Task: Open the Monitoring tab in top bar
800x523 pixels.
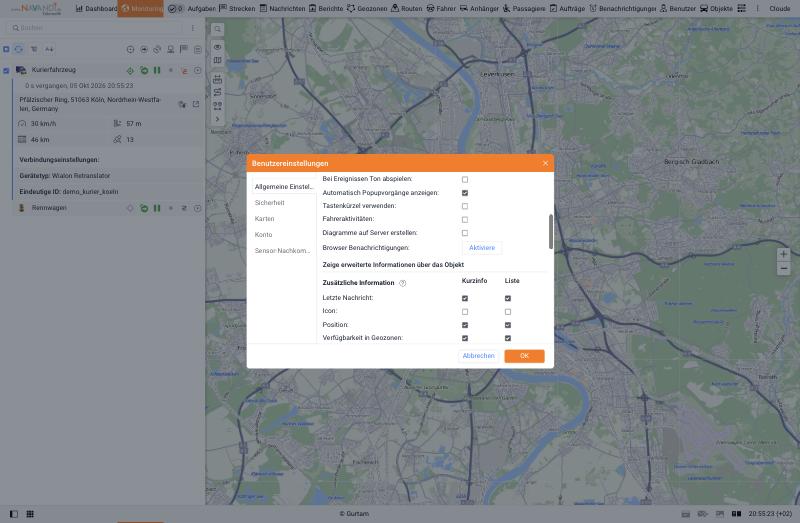Action: tap(141, 8)
